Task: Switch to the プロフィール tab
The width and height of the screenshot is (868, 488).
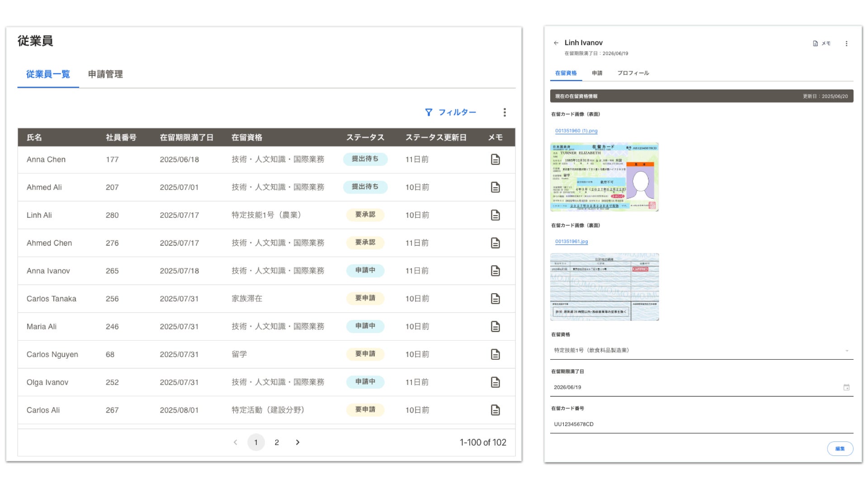Action: (633, 73)
